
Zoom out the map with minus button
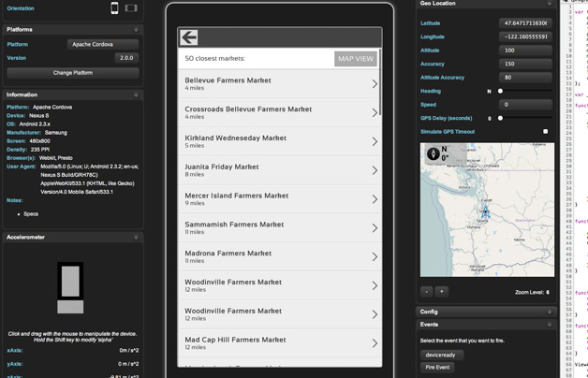pyautogui.click(x=427, y=291)
